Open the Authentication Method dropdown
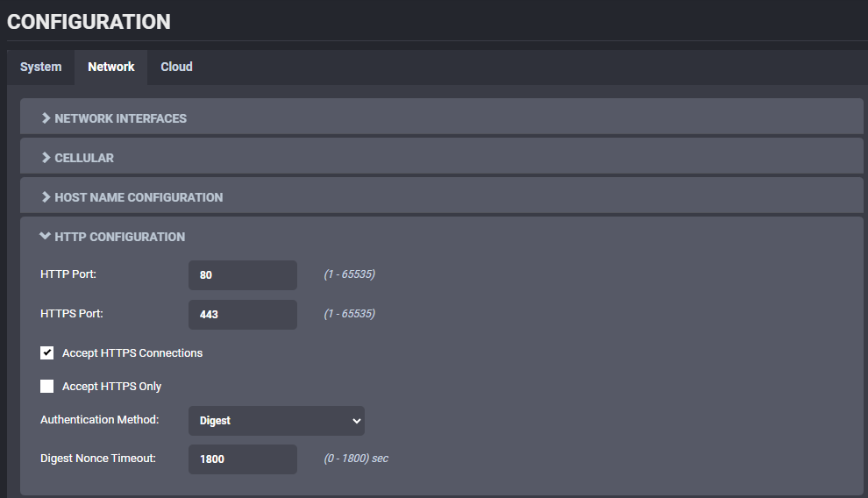868x498 pixels. point(276,421)
